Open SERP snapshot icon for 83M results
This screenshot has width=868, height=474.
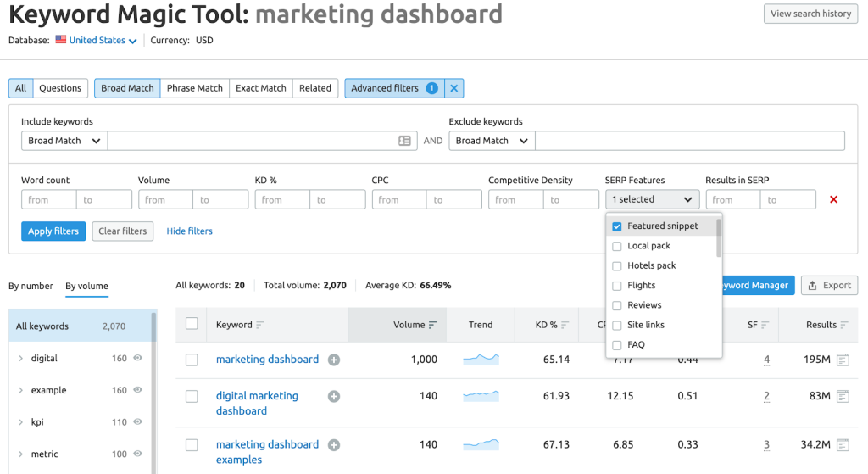click(x=843, y=397)
